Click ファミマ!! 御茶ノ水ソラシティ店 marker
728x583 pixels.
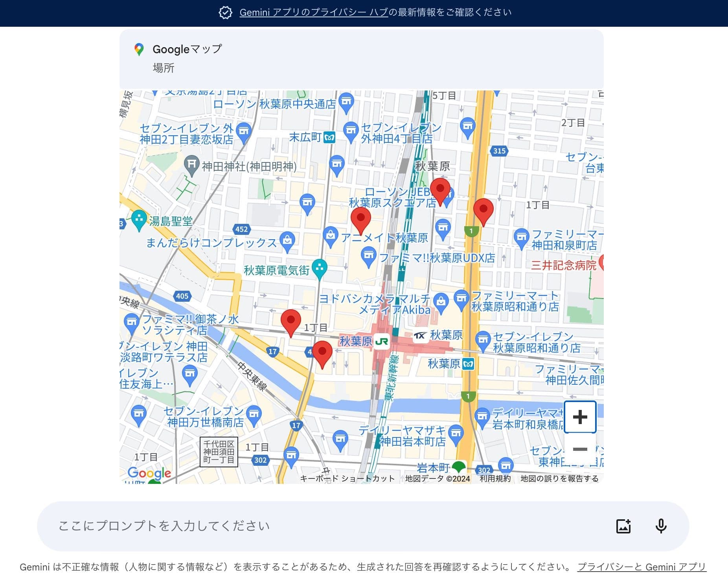coord(131,323)
